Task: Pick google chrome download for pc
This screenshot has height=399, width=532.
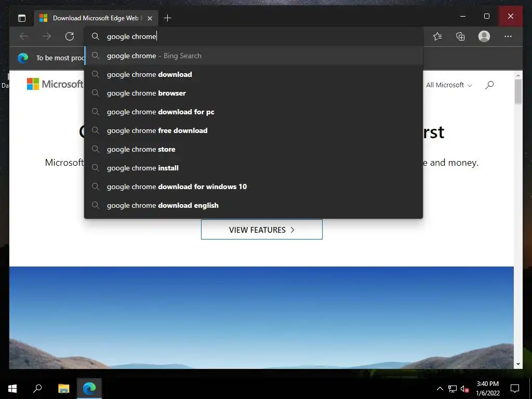Action: (x=254, y=112)
